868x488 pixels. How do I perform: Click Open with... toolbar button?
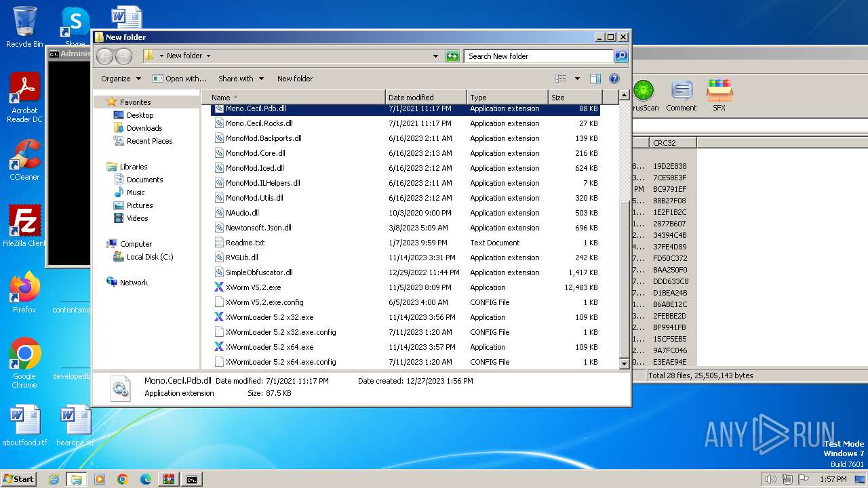(180, 79)
